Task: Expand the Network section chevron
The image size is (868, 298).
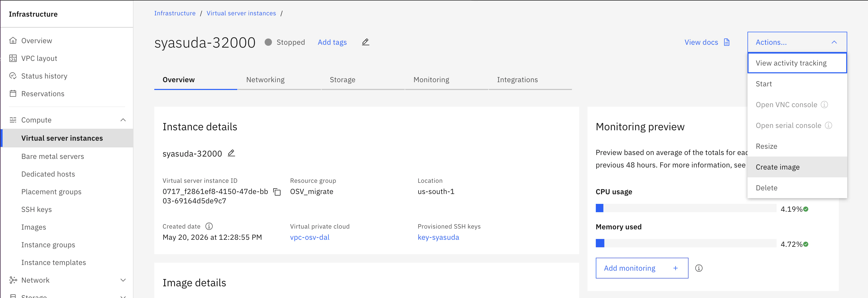Action: (x=123, y=280)
